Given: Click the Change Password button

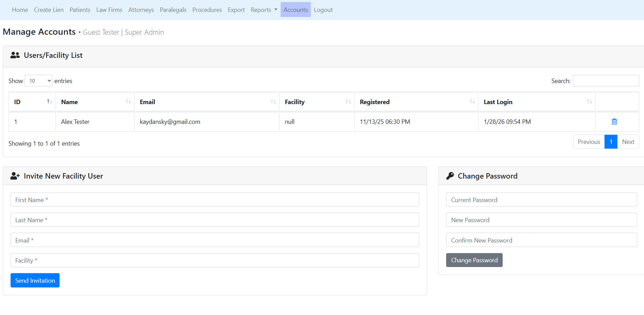Looking at the screenshot, I should (x=474, y=260).
